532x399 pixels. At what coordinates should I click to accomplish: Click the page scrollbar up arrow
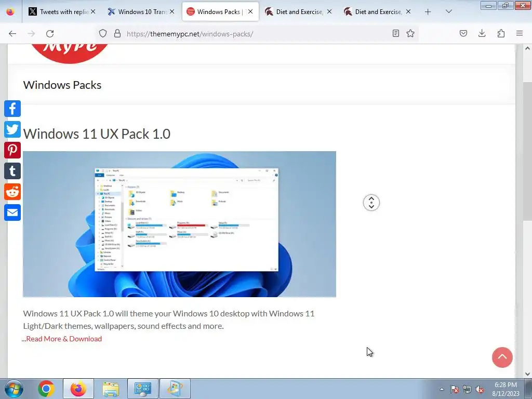(x=527, y=48)
